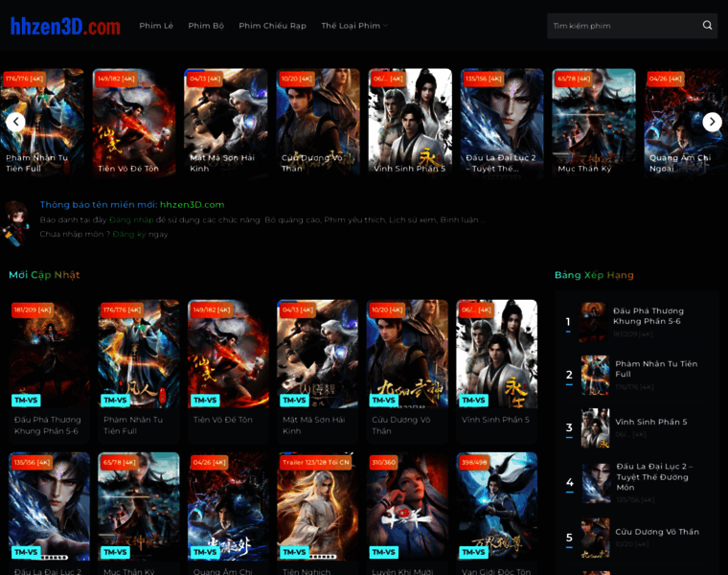Open ranking title Đấu La Đại Lục 2 – Tuyệt Thế Đường Môn
Image resolution: width=728 pixels, height=575 pixels.
tap(654, 476)
